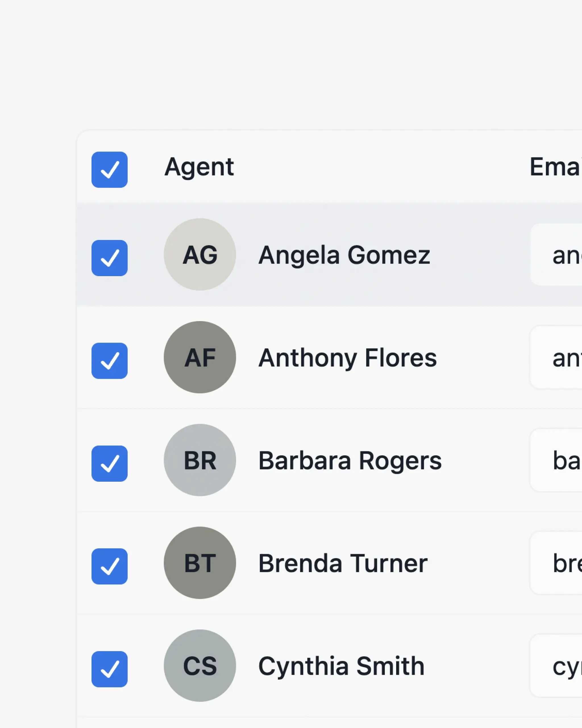582x728 pixels.
Task: Deselect the Cynthia Smith row checkbox
Action: pyautogui.click(x=109, y=669)
